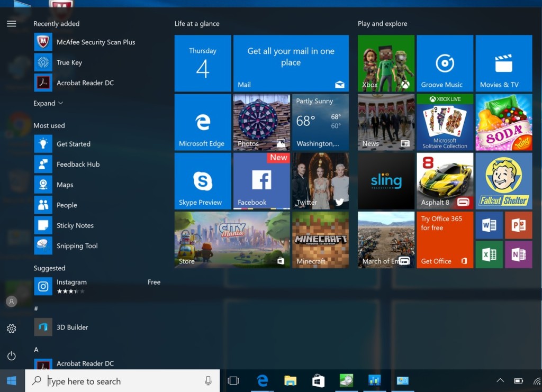
Task: Launch the Minecraft tile
Action: pyautogui.click(x=320, y=240)
